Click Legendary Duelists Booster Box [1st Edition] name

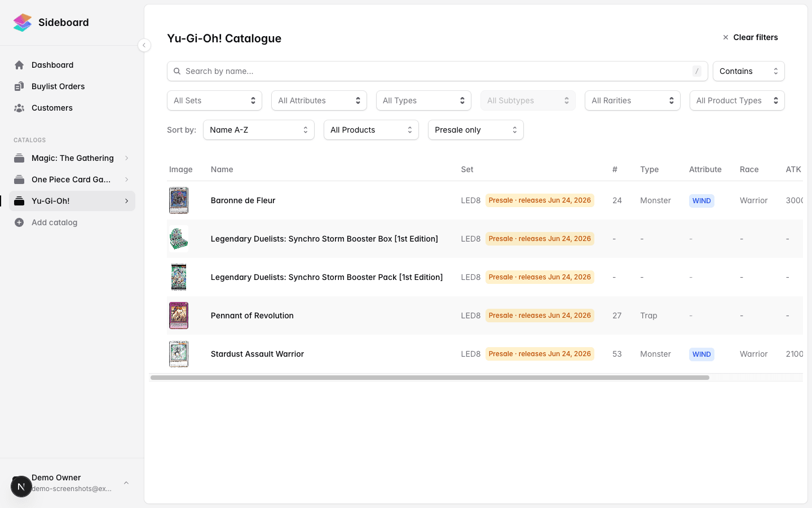[x=324, y=239]
